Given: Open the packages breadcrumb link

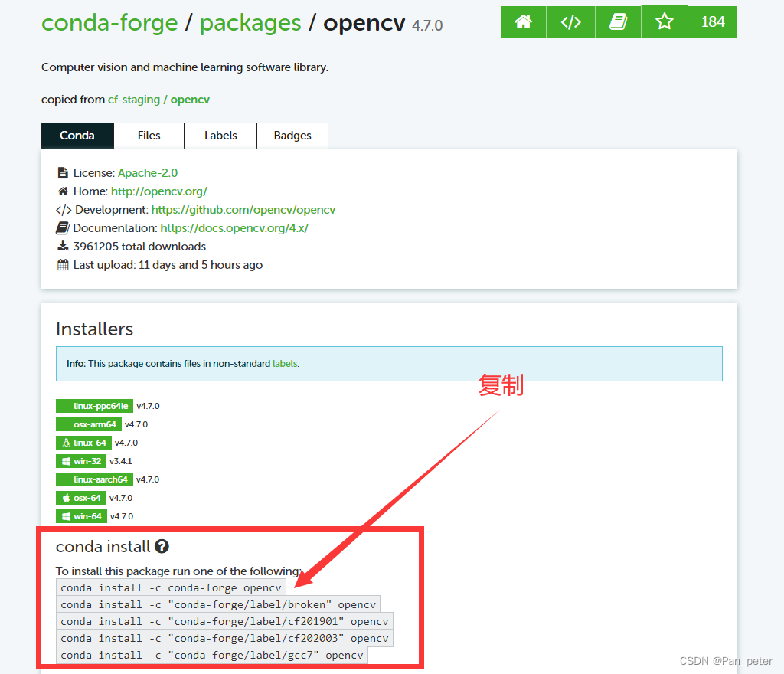Looking at the screenshot, I should click(250, 23).
